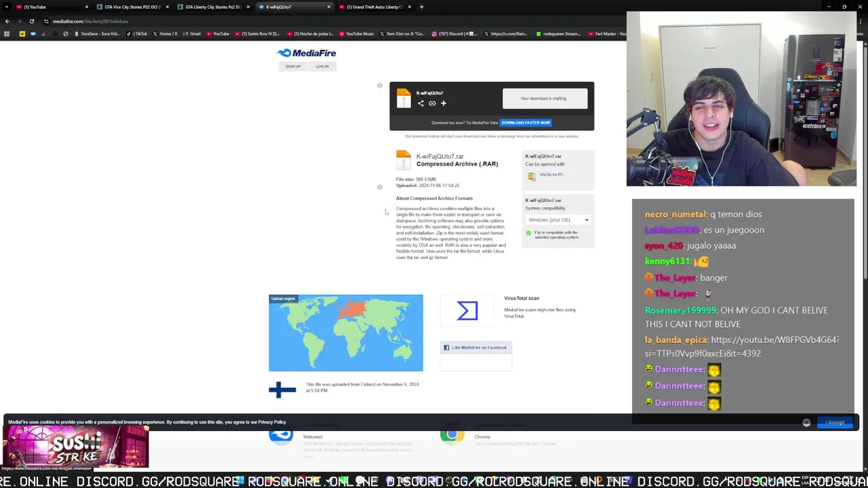Click the upload region world map
868x488 pixels.
[x=346, y=333]
